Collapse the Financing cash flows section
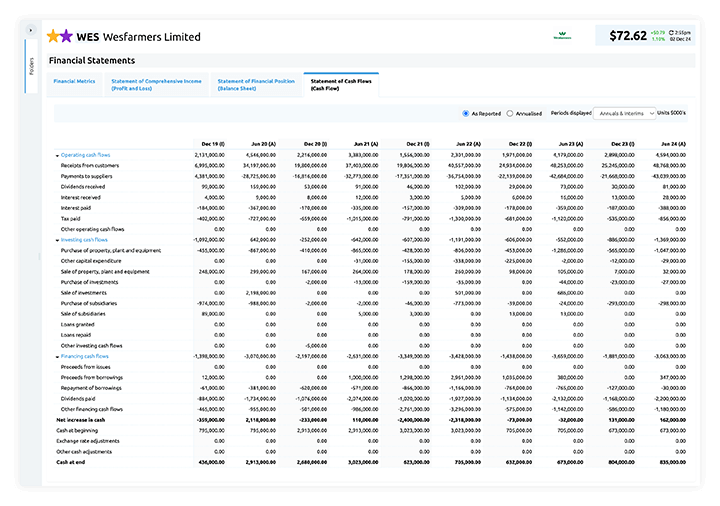 click(57, 356)
